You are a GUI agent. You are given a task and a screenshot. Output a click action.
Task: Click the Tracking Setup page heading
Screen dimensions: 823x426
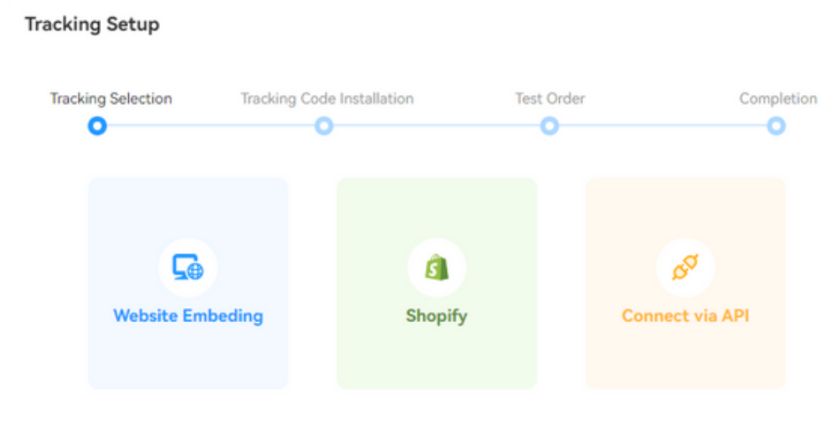pos(92,24)
